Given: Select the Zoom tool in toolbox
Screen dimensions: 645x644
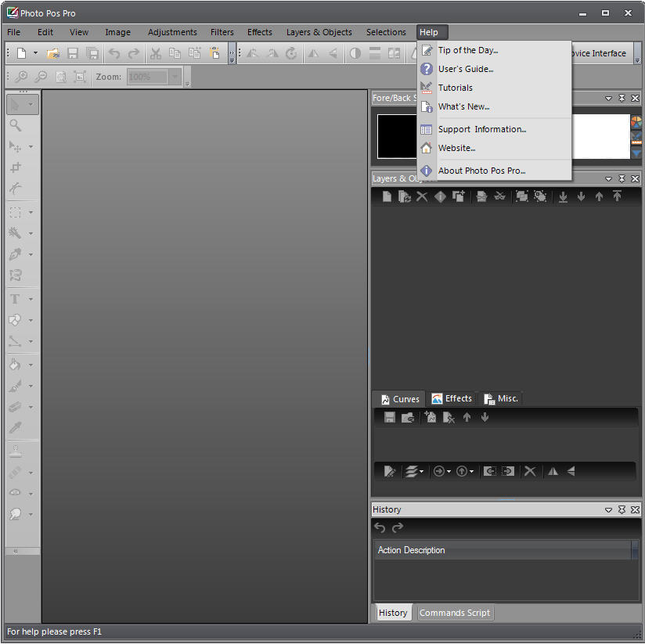Looking at the screenshot, I should coord(16,125).
